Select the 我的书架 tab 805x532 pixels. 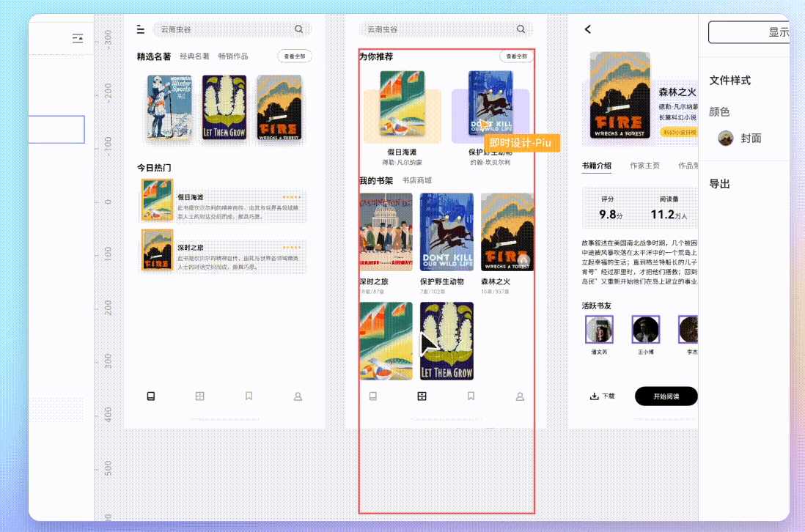(376, 180)
